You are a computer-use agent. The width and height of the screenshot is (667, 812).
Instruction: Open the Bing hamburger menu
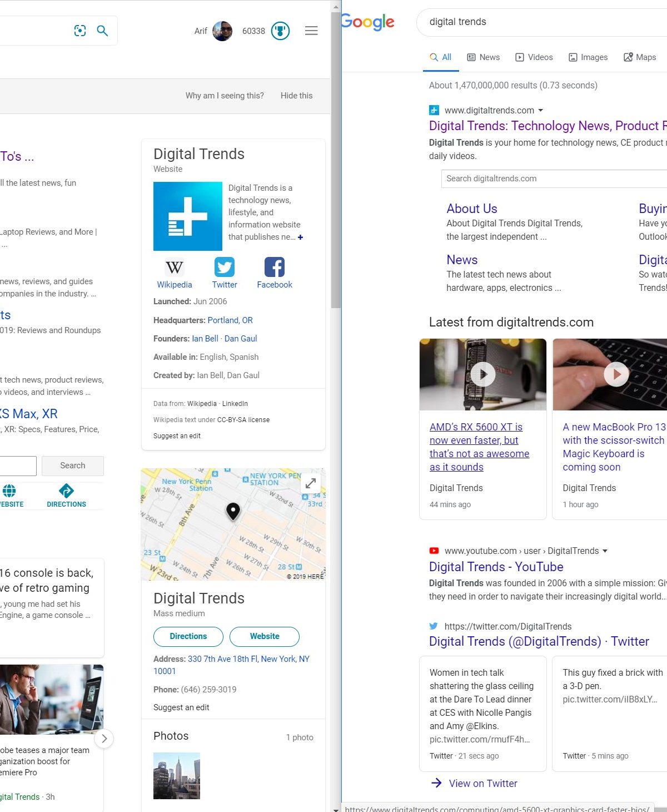tap(311, 31)
